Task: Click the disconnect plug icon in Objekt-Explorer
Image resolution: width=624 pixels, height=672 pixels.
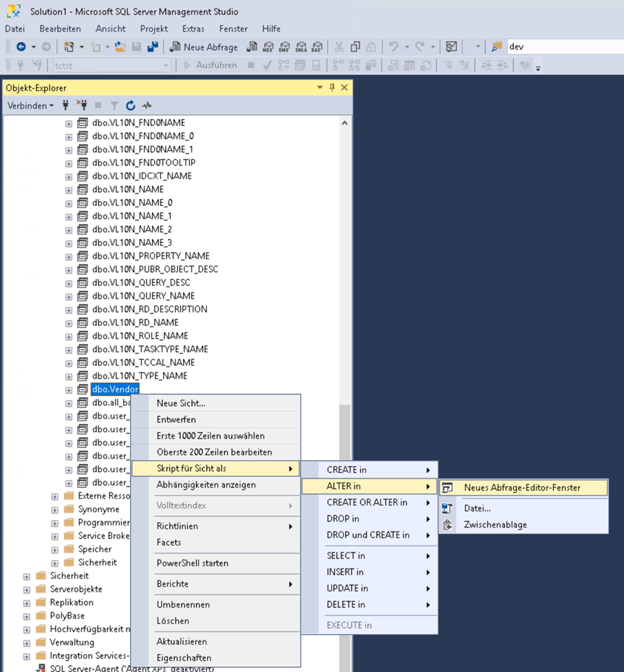Action: [x=82, y=105]
